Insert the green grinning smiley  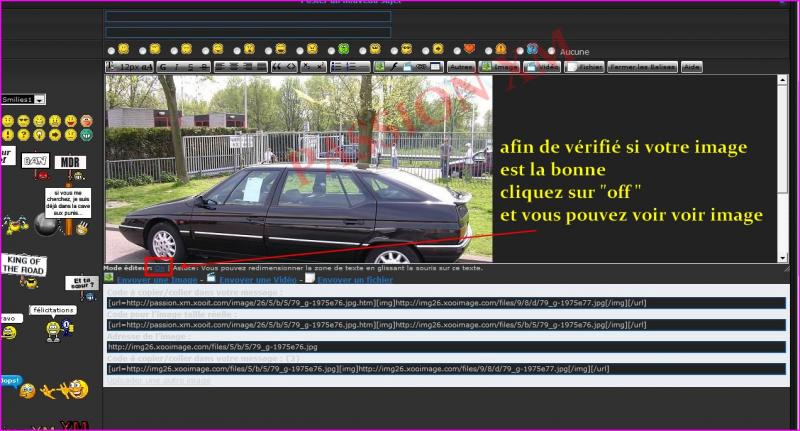pos(86,135)
